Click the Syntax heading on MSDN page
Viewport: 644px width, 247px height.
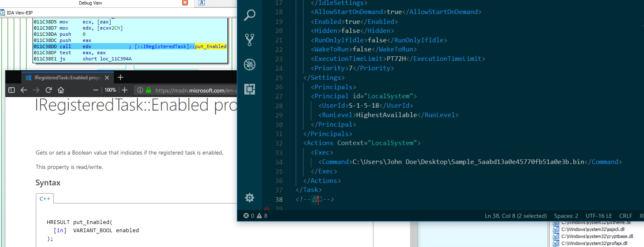(x=48, y=183)
